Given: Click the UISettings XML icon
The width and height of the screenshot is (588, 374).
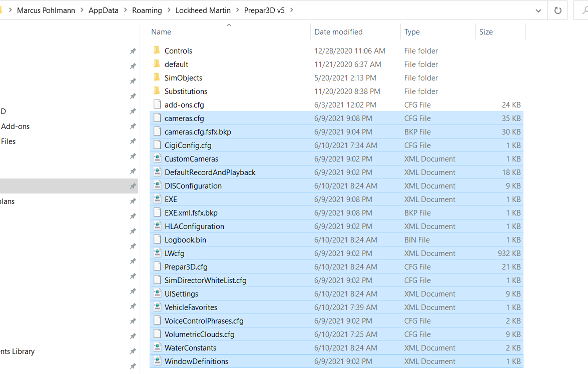Looking at the screenshot, I should coord(158,293).
